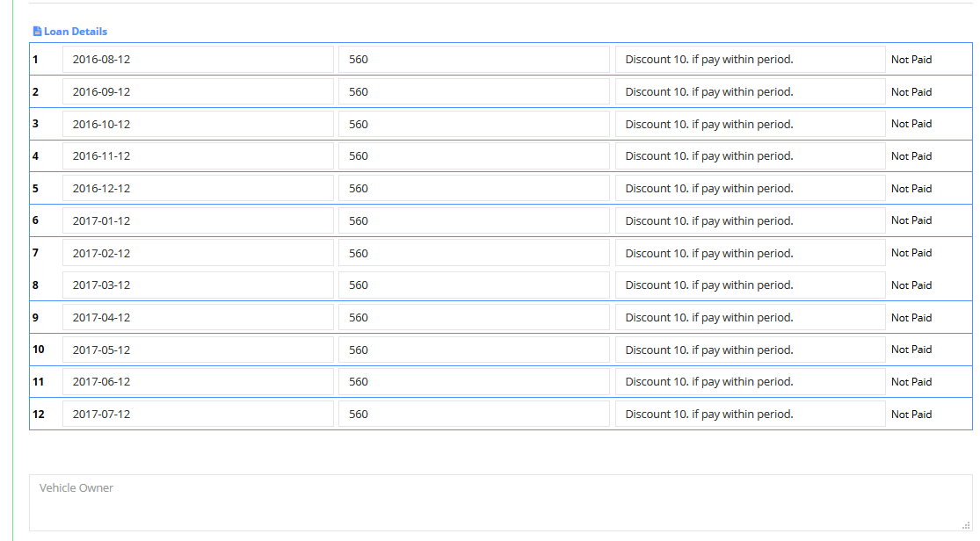Click the 560 amount field in row 10
Screen dimensions: 980x541
click(475, 350)
